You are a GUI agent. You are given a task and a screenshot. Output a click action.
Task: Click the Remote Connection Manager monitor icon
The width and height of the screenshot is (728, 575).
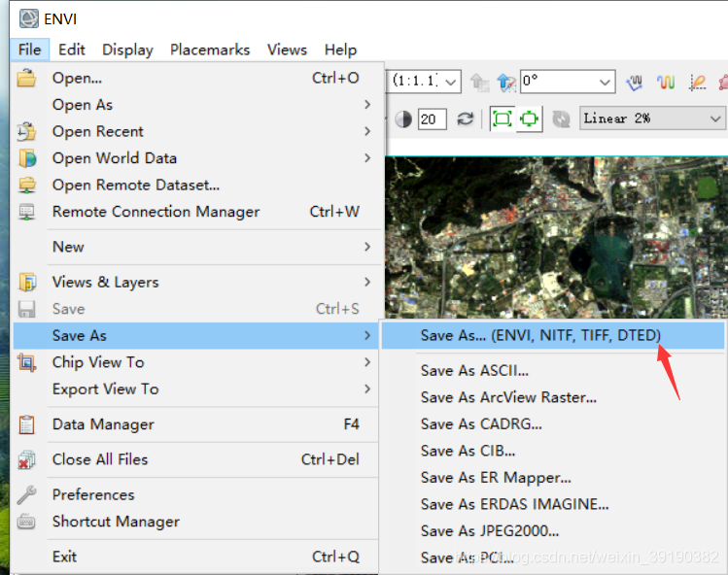pos(26,212)
